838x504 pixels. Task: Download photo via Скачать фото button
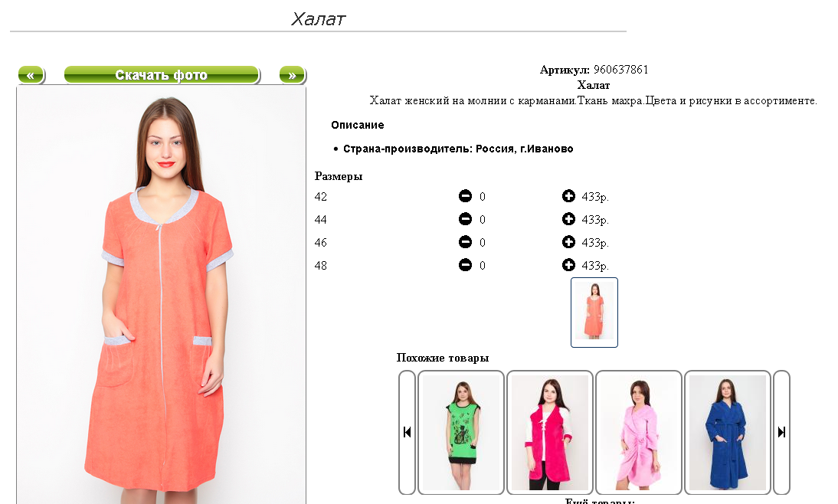pos(162,75)
